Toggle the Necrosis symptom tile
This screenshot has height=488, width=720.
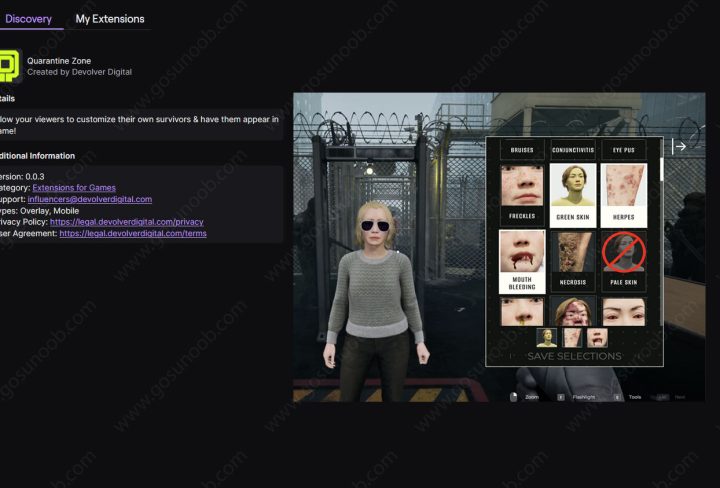[573, 262]
